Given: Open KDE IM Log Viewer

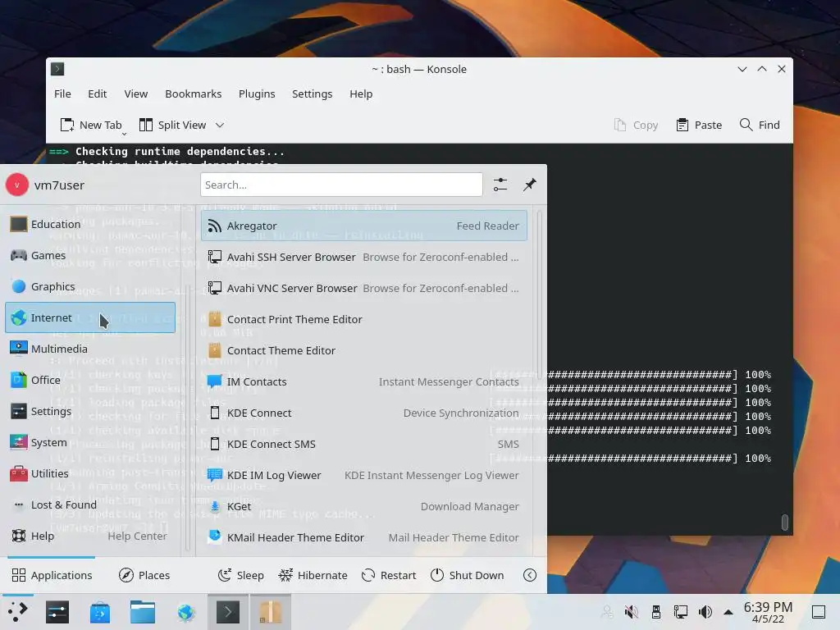Looking at the screenshot, I should (x=363, y=475).
